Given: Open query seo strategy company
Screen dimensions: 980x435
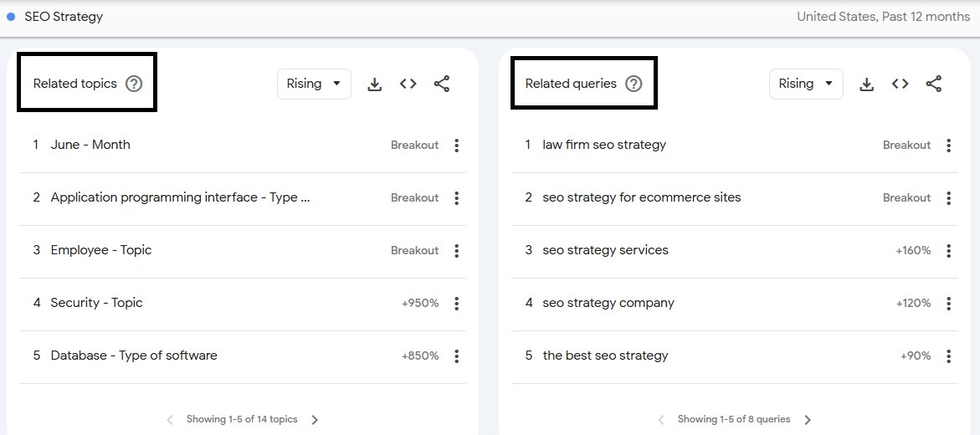Looking at the screenshot, I should [608, 303].
